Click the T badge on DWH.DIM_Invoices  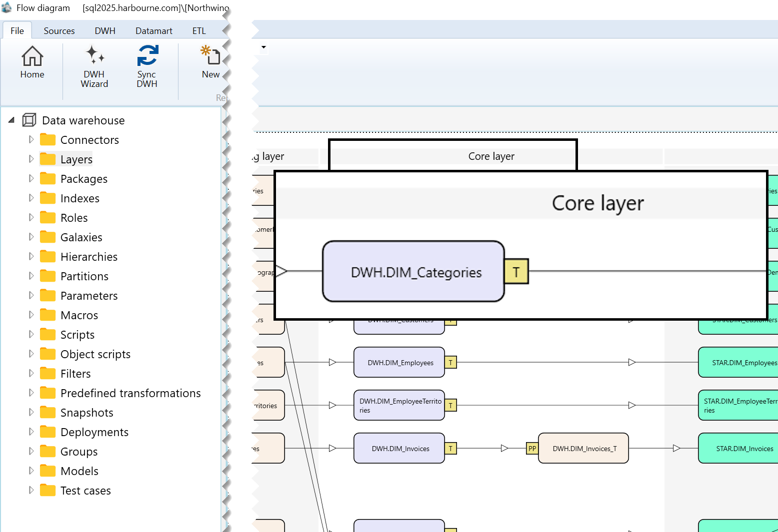click(x=450, y=449)
